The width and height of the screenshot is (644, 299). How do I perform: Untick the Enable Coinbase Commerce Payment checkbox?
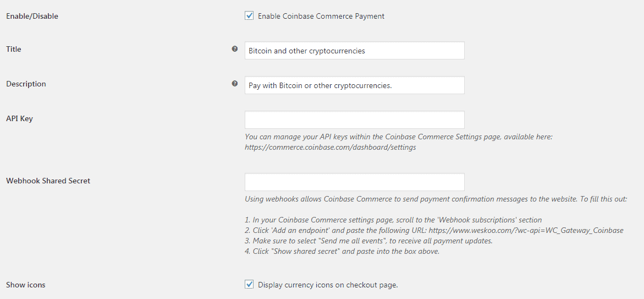[x=249, y=16]
